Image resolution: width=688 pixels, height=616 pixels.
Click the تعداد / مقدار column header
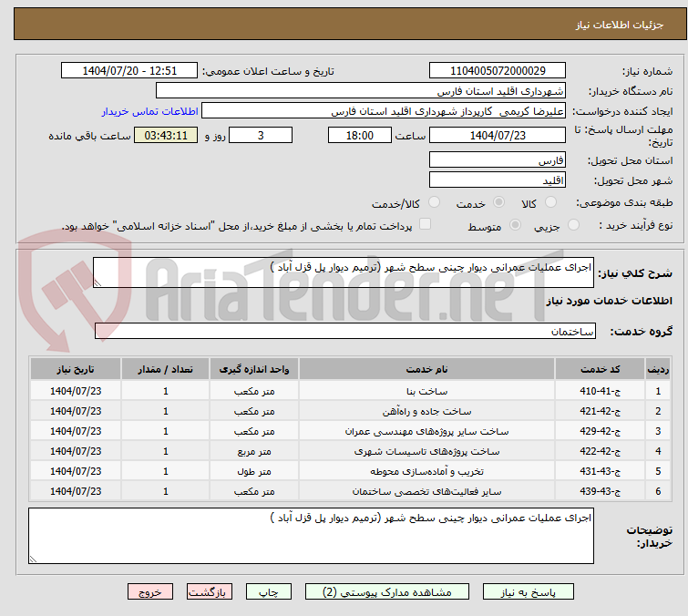click(166, 369)
